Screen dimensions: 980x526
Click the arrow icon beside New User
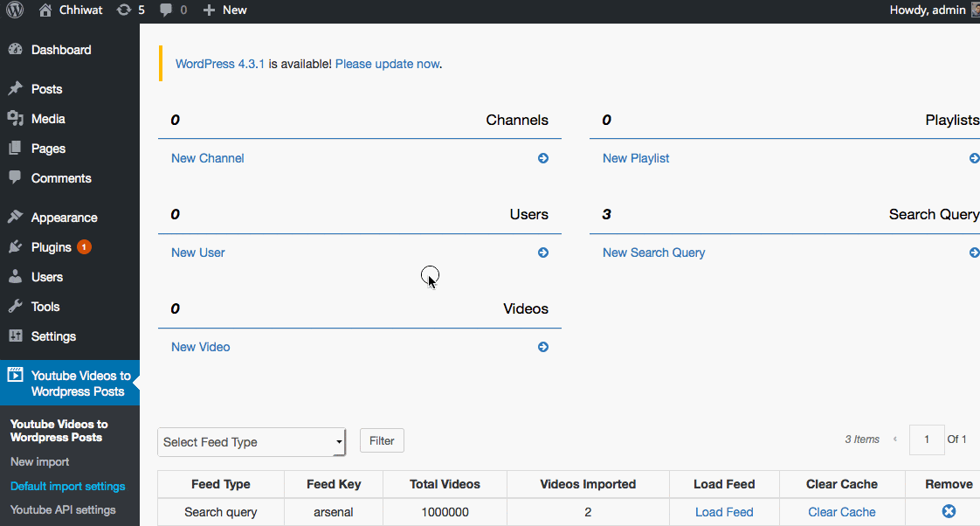543,253
